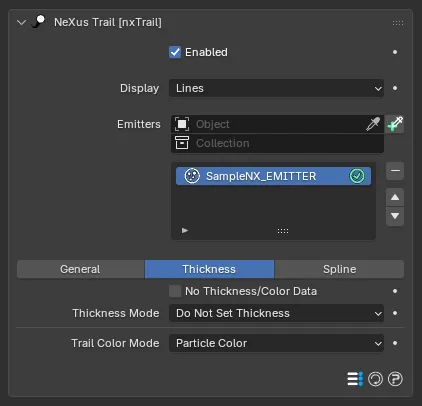Click the animate dot next to Display
The width and height of the screenshot is (422, 406).
tap(395, 88)
